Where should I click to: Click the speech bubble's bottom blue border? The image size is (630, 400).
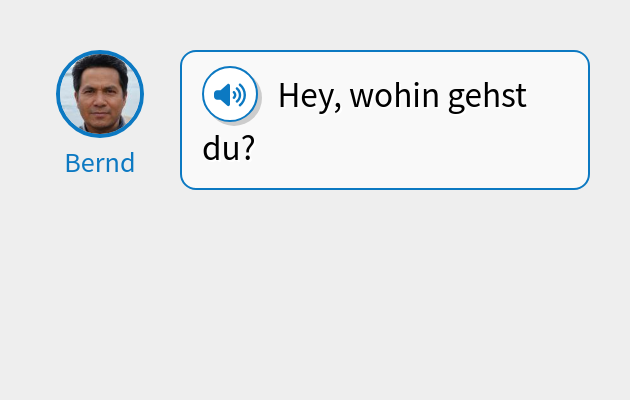pyautogui.click(x=385, y=188)
